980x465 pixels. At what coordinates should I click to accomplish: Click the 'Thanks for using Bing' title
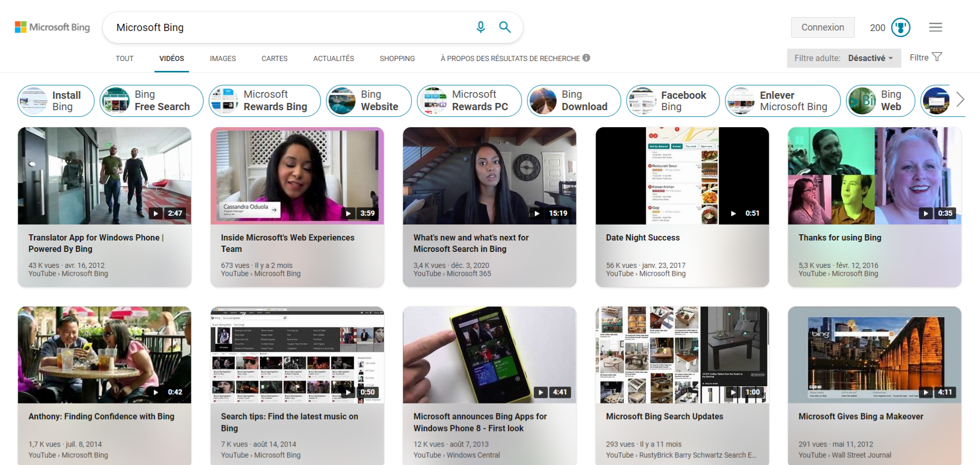(x=840, y=237)
